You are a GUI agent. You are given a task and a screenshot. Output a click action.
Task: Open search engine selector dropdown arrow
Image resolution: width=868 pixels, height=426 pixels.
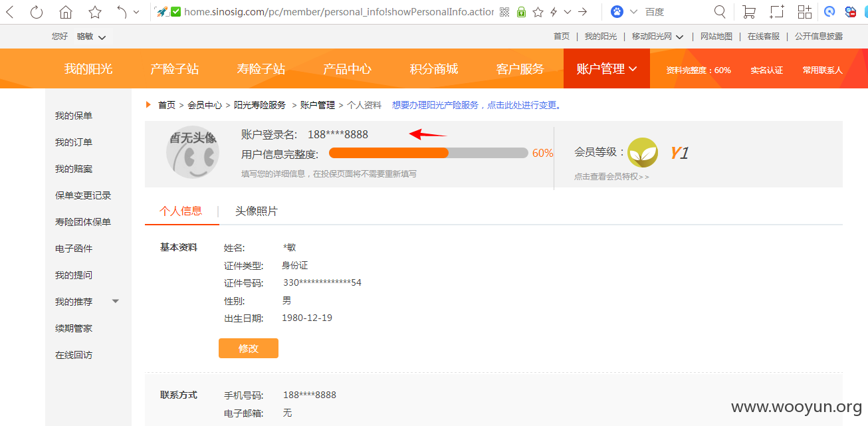click(x=633, y=12)
